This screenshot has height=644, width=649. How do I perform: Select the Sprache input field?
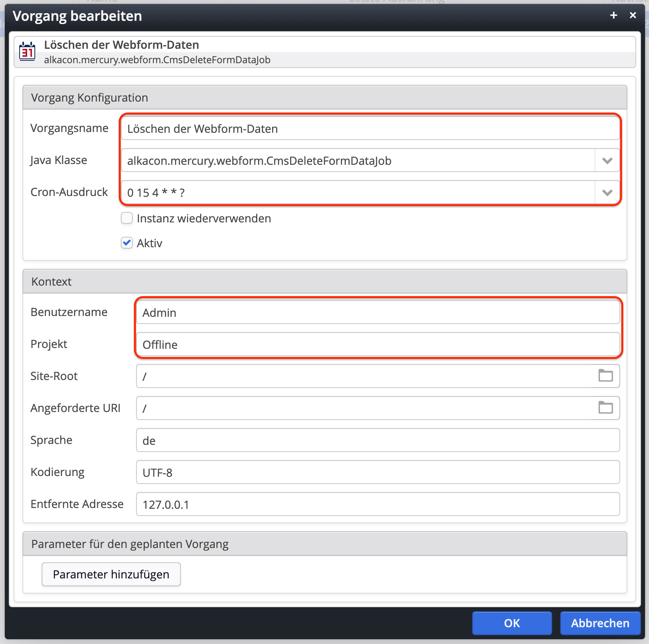(x=378, y=440)
